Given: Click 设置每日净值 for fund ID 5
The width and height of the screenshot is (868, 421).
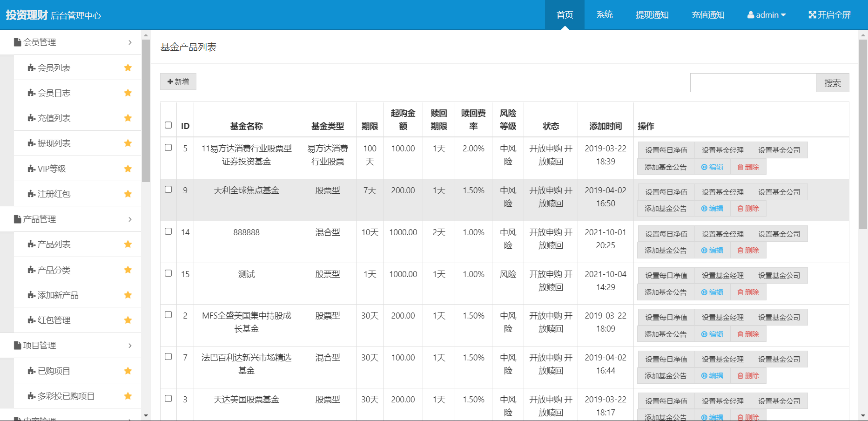Looking at the screenshot, I should click(666, 150).
